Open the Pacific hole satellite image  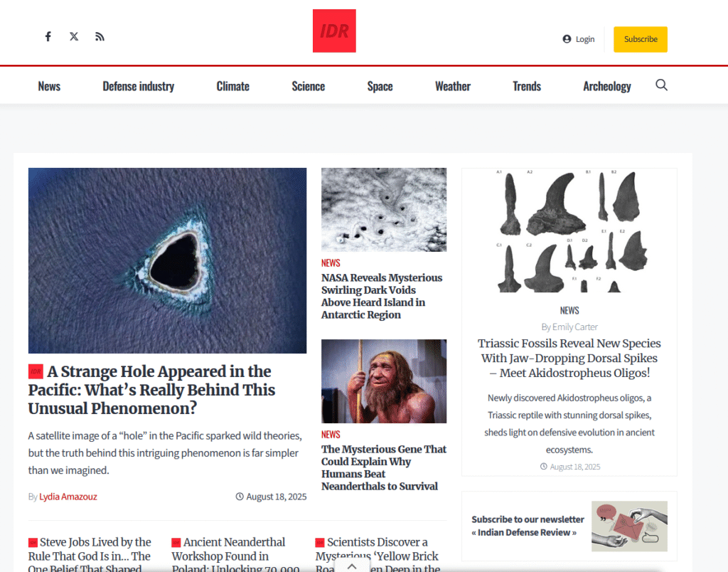tap(167, 260)
